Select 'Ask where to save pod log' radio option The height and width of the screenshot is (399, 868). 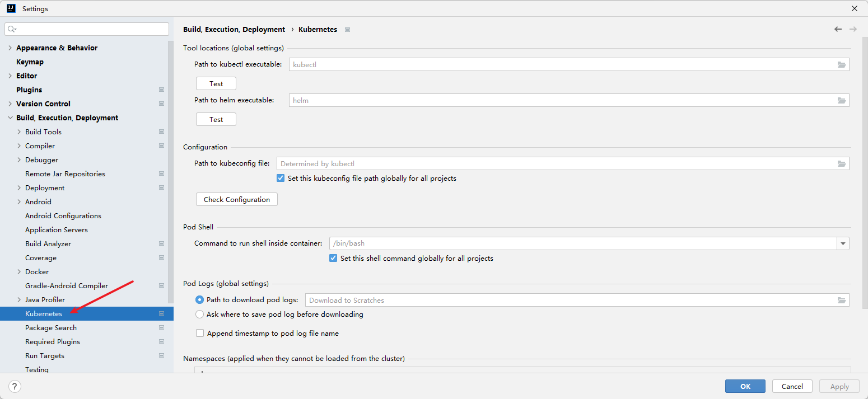199,314
